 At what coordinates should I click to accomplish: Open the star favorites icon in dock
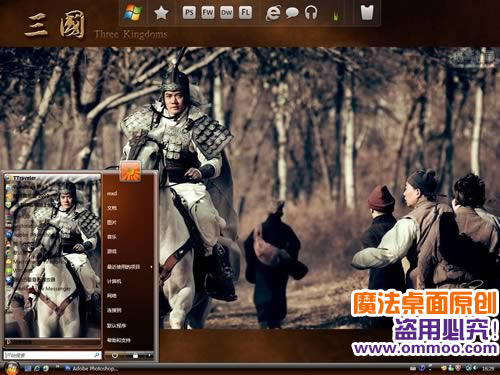[161, 13]
